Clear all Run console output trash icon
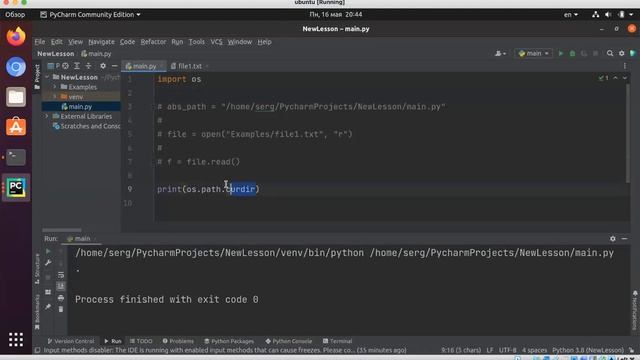 [61, 309]
